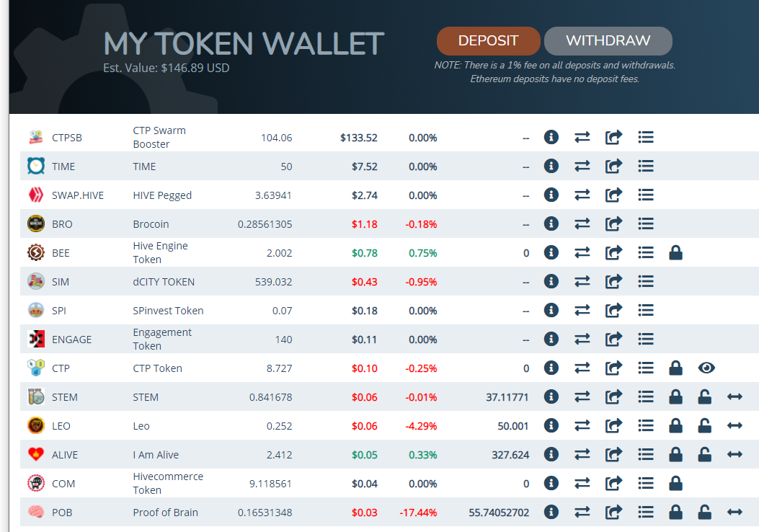Viewport: 759px width, 532px height.
Task: Click stake lock icon for COM
Action: click(x=675, y=483)
